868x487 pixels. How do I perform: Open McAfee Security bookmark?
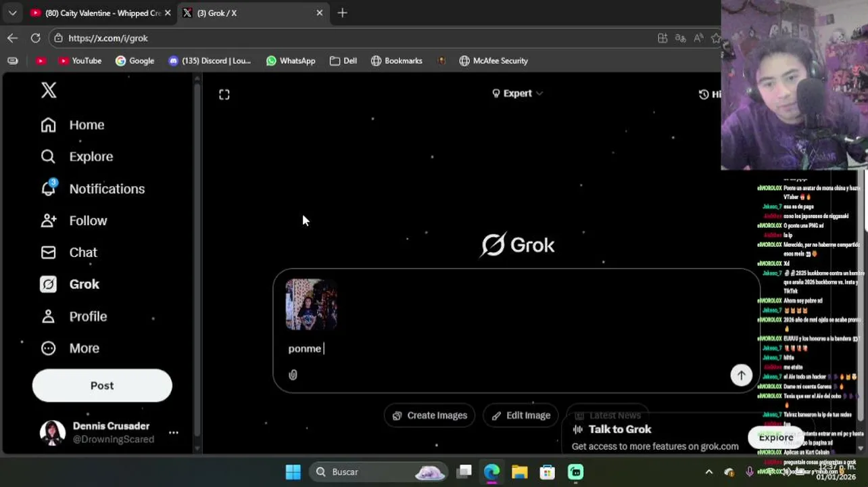[493, 61]
